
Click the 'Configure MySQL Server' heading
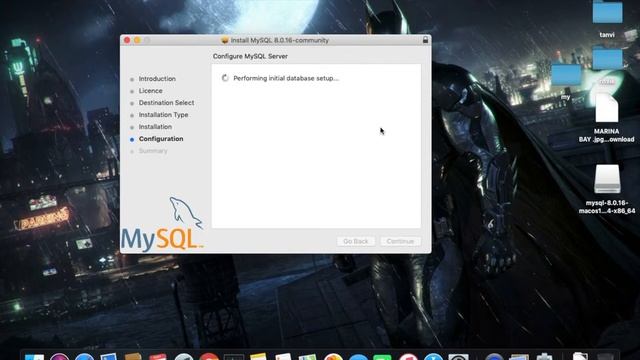point(250,56)
